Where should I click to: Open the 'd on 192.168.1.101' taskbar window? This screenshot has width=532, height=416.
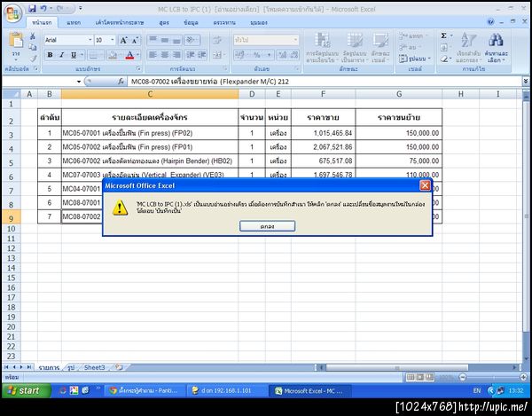pos(227,391)
